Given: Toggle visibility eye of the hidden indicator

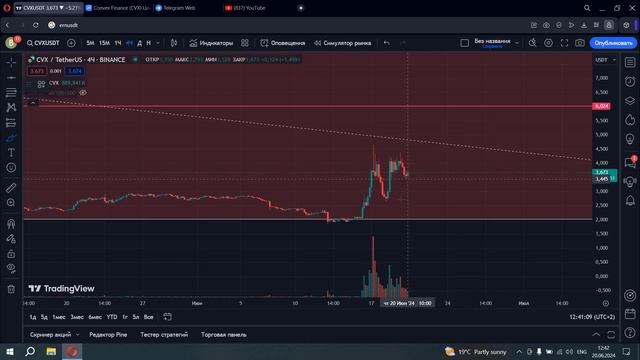Looking at the screenshot, I should pos(83,93).
